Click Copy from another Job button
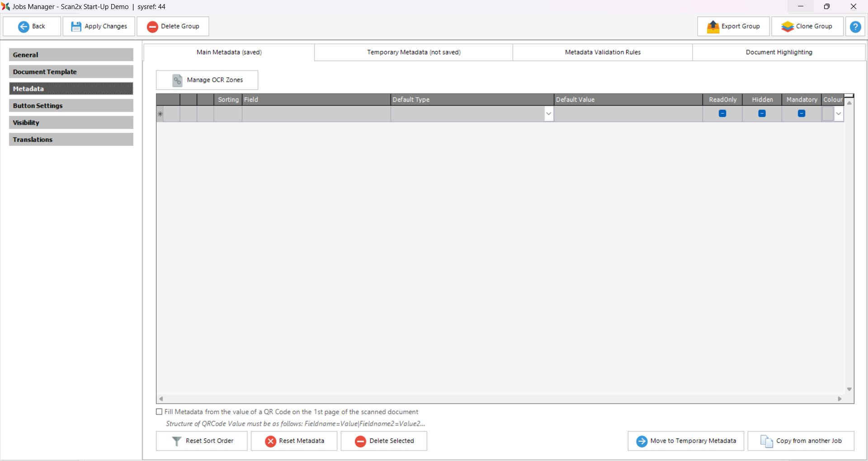Viewport: 868px width, 461px height. pyautogui.click(x=801, y=441)
